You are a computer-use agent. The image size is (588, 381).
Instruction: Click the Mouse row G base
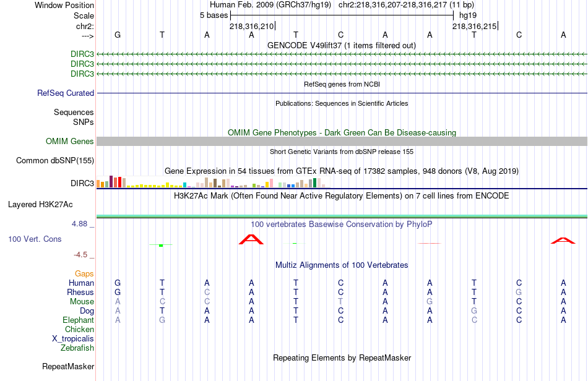point(430,302)
